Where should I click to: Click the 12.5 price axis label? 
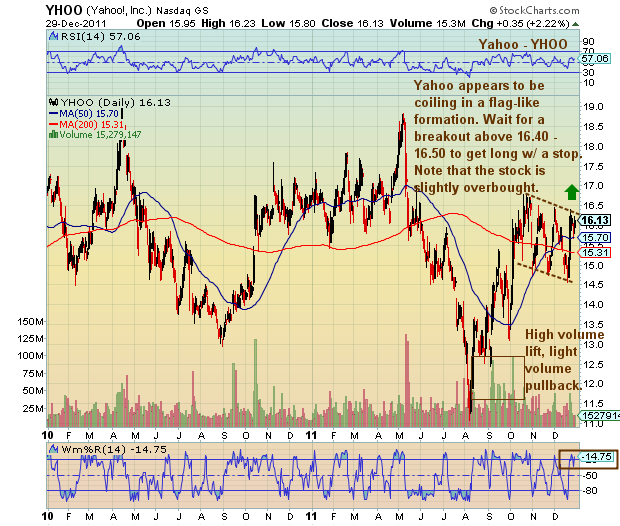(x=594, y=364)
